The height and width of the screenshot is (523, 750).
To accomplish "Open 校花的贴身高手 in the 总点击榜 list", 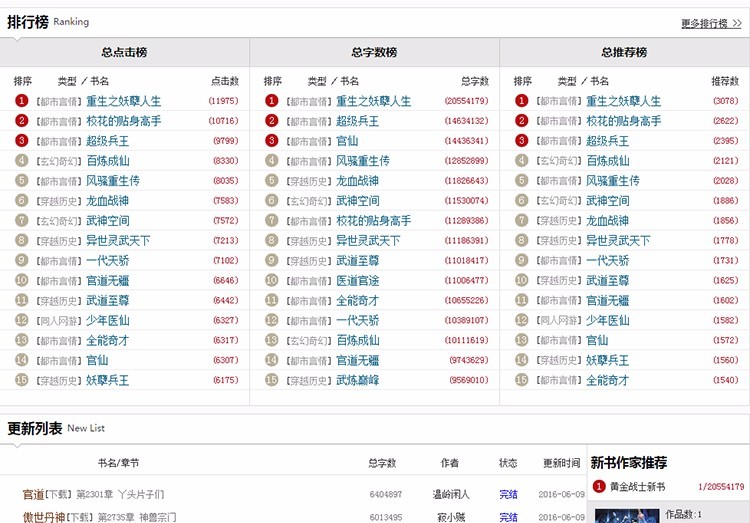I will point(123,121).
